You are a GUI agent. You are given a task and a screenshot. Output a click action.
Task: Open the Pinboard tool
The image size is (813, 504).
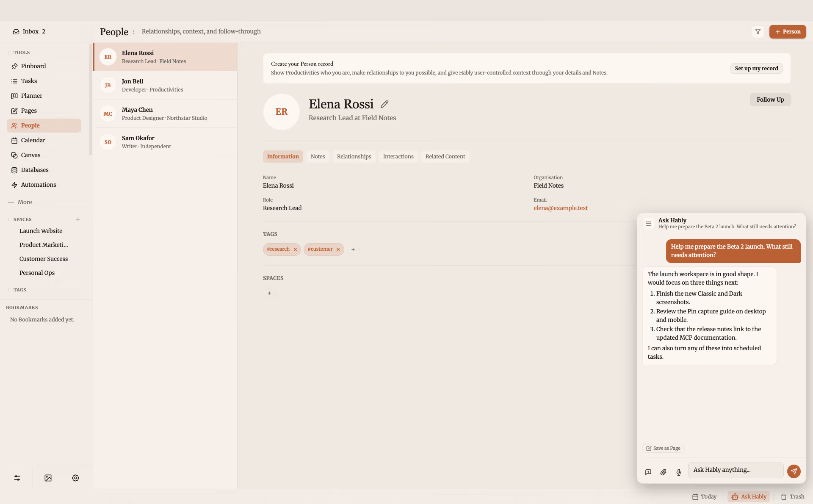(44, 66)
